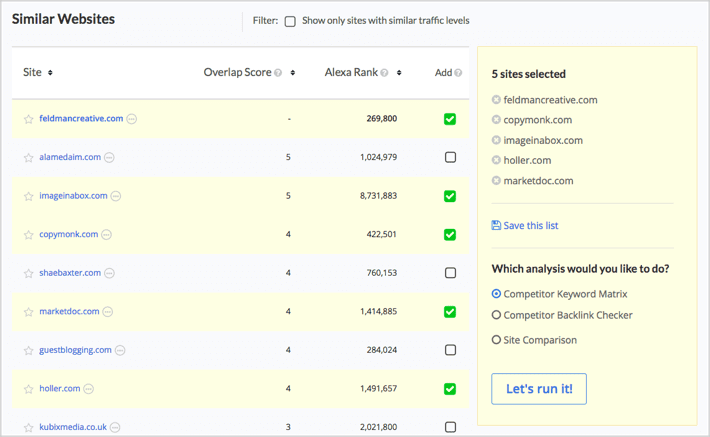Uncheck copymonk.com Add checkbox
Screen dimensions: 710x437
coord(450,235)
